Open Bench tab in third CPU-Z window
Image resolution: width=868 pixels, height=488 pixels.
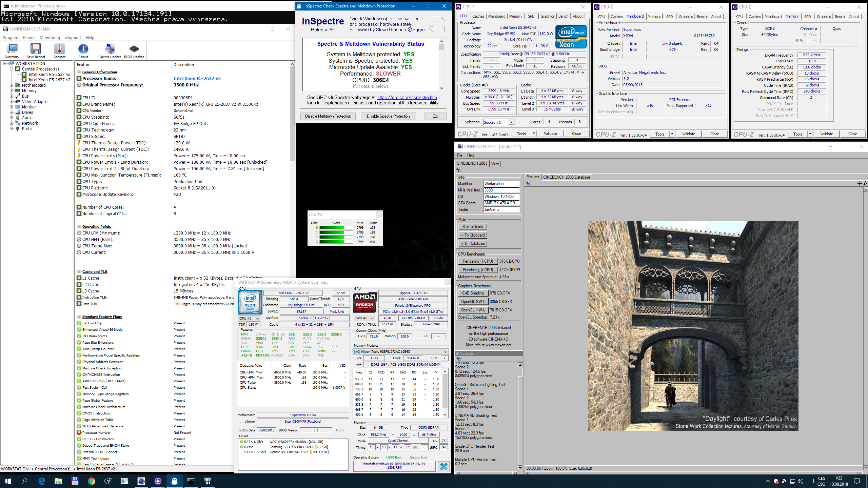pyautogui.click(x=840, y=17)
